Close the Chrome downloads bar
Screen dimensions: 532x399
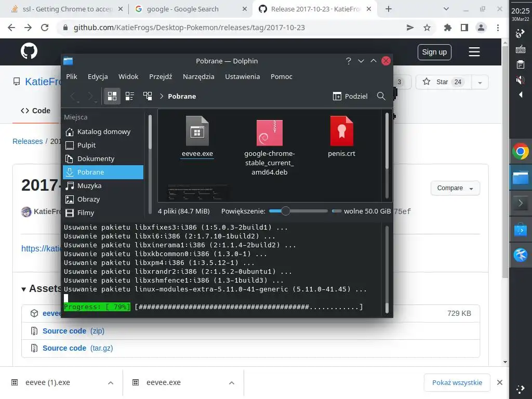click(x=499, y=383)
